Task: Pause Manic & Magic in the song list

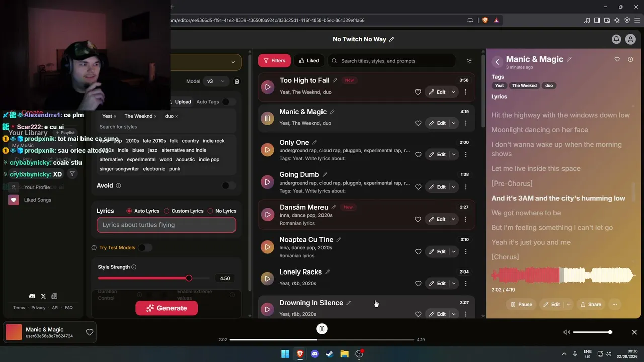Action: (x=267, y=118)
